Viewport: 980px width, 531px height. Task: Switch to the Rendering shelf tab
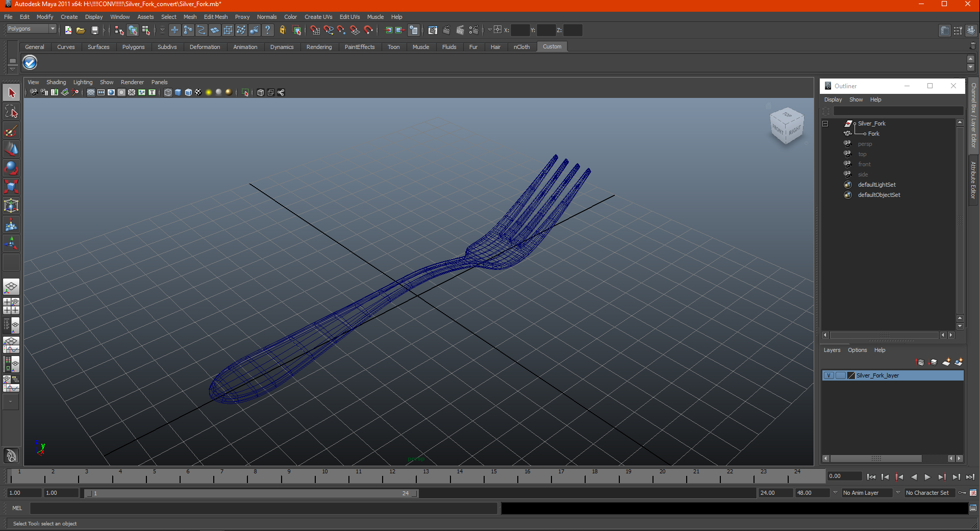click(x=319, y=47)
